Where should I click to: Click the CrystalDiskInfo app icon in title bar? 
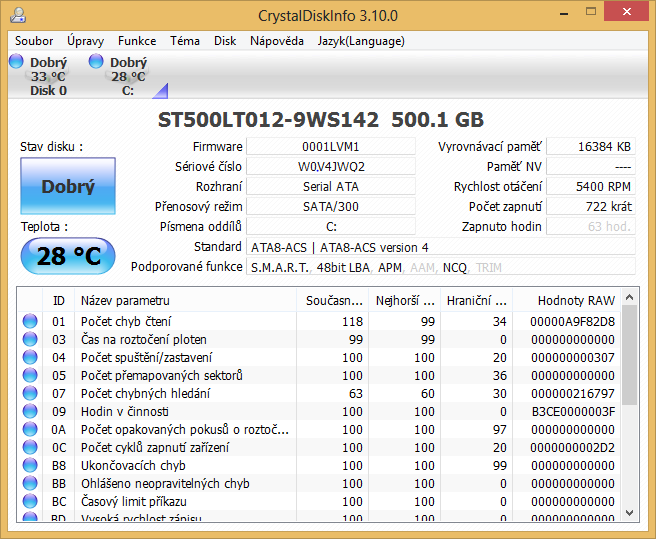[20, 14]
